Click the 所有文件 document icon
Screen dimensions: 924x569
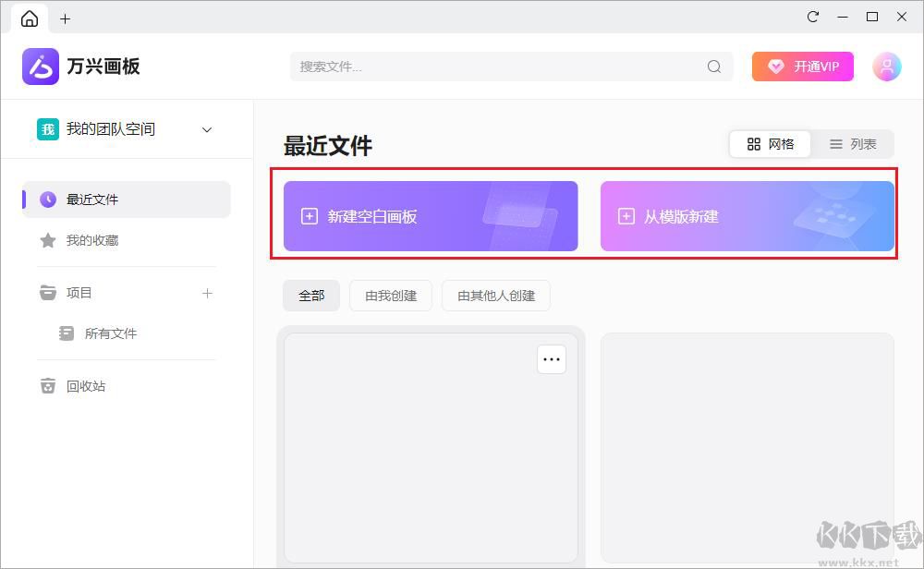(66, 333)
